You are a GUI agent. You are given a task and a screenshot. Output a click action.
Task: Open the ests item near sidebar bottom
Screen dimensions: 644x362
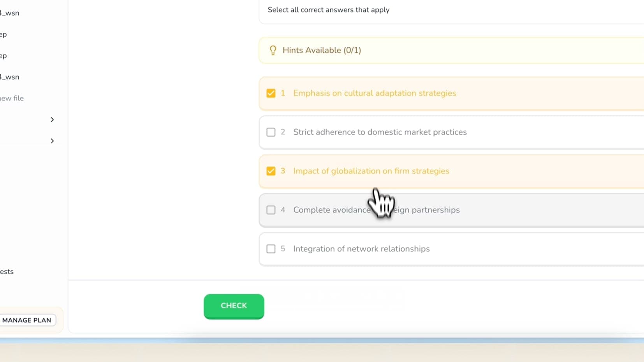pos(6,271)
